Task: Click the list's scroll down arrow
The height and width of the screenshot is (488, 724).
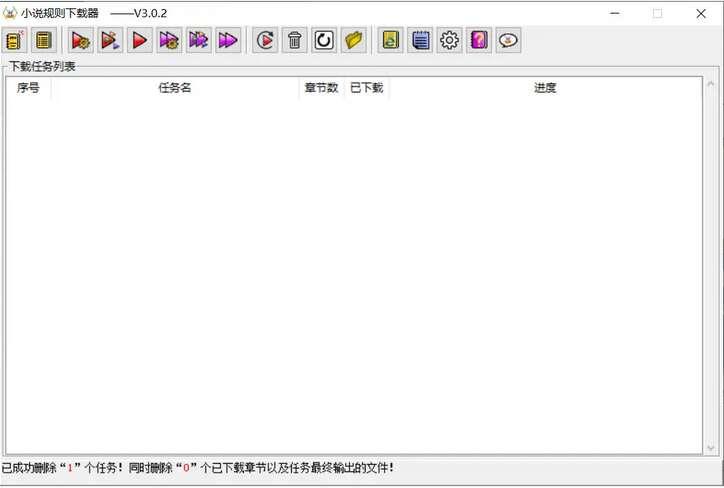Action: (711, 448)
